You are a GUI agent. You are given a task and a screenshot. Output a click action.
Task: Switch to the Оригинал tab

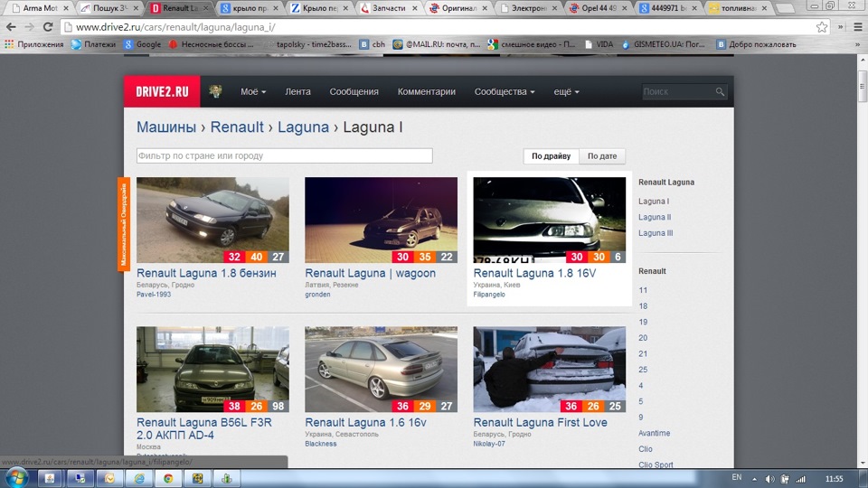coord(458,8)
